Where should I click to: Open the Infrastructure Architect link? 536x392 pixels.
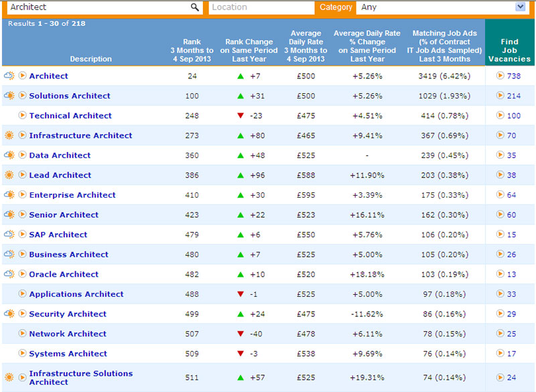pos(80,135)
